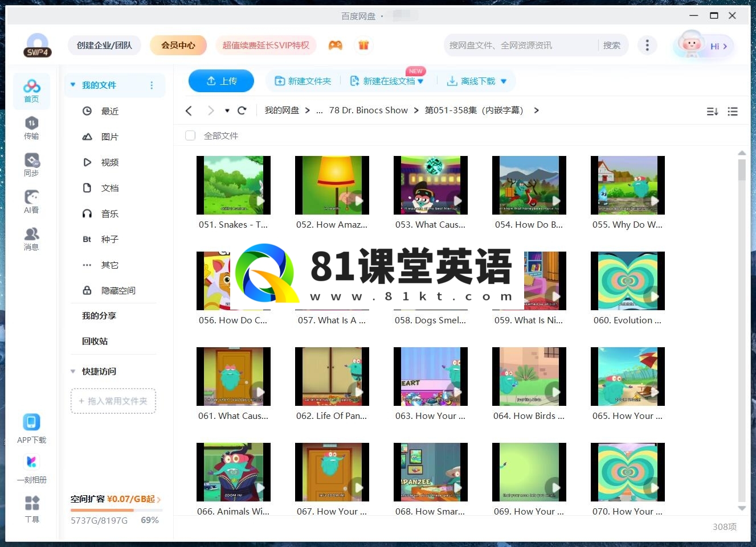Expand the breadcrumb chevron after 我的网盘
This screenshot has width=756, height=547.
[x=308, y=110]
